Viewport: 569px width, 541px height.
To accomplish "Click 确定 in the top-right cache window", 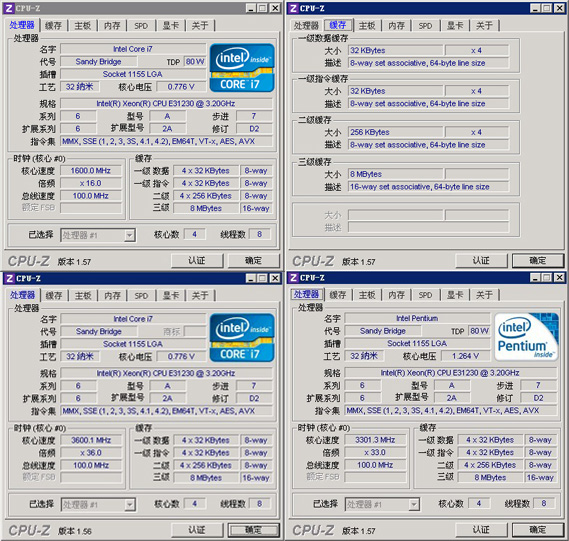I will point(538,261).
